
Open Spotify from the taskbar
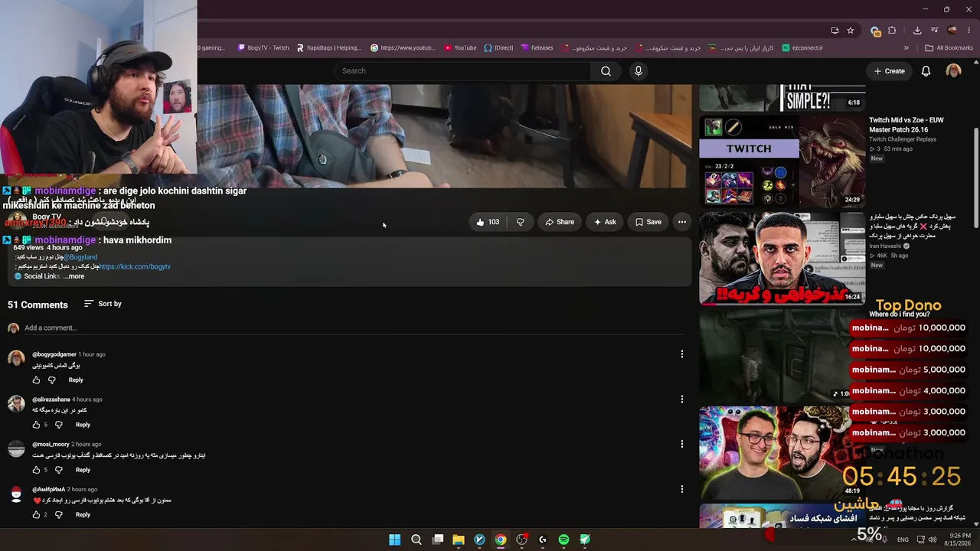coord(563,540)
